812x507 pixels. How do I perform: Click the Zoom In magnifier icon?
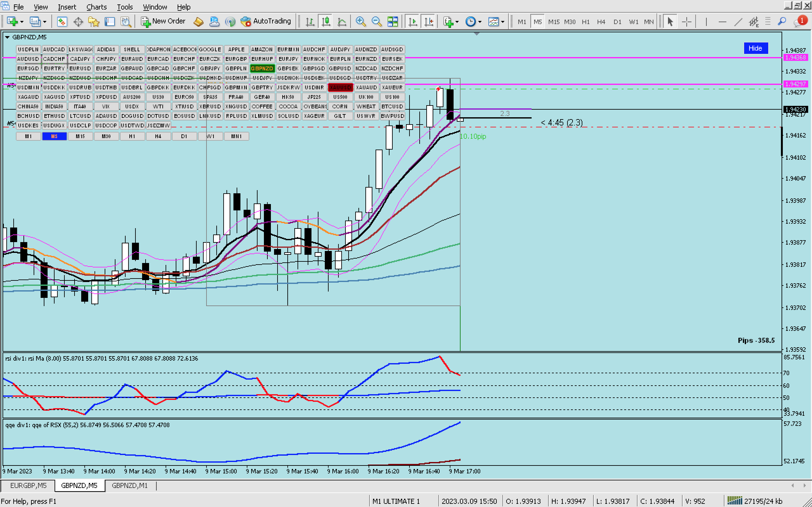coord(360,22)
